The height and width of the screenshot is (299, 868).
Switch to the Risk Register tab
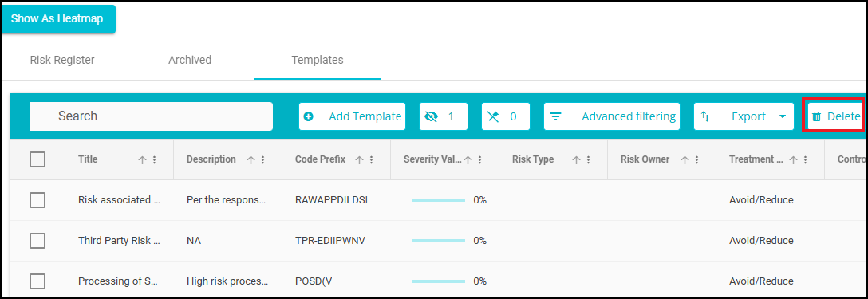(x=62, y=60)
